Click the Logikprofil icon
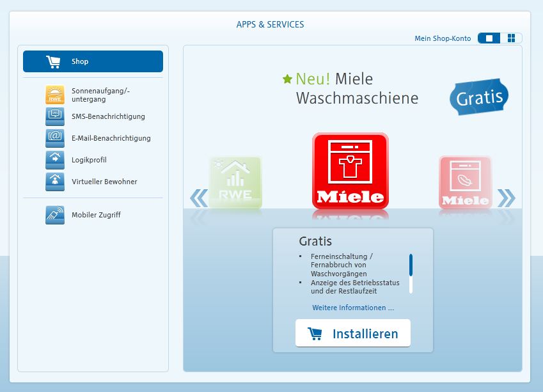543x392 pixels. [55, 160]
